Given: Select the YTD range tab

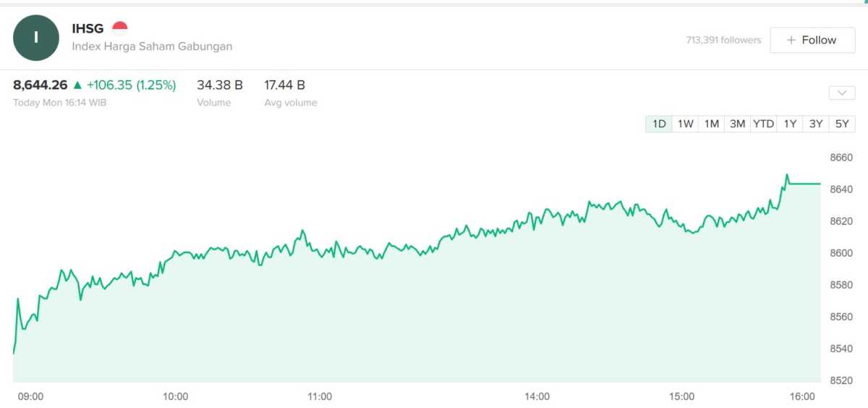Looking at the screenshot, I should (x=763, y=124).
